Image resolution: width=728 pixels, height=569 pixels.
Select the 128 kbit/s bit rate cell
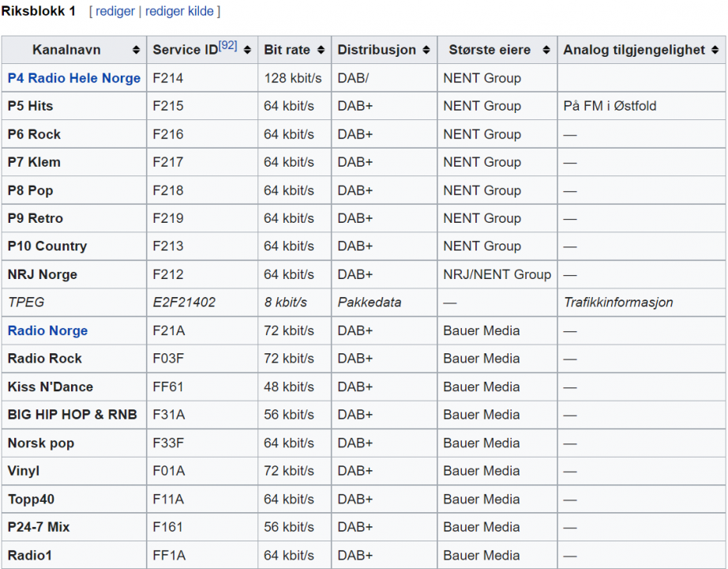[x=292, y=78]
